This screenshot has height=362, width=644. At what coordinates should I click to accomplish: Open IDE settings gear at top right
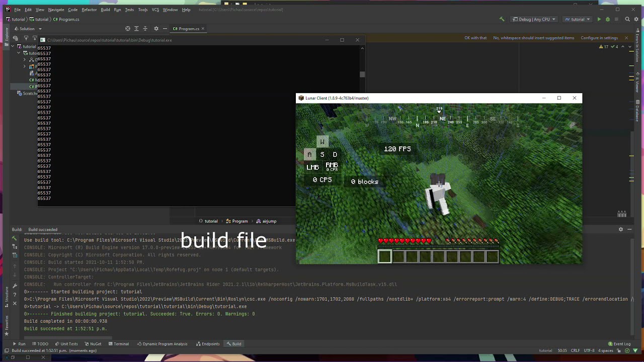click(636, 19)
